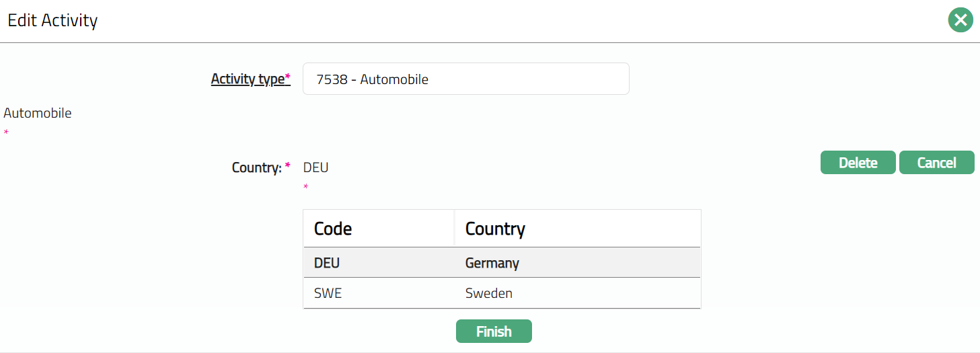Close the Edit Activity dialog
980x353 pixels.
[x=960, y=21]
